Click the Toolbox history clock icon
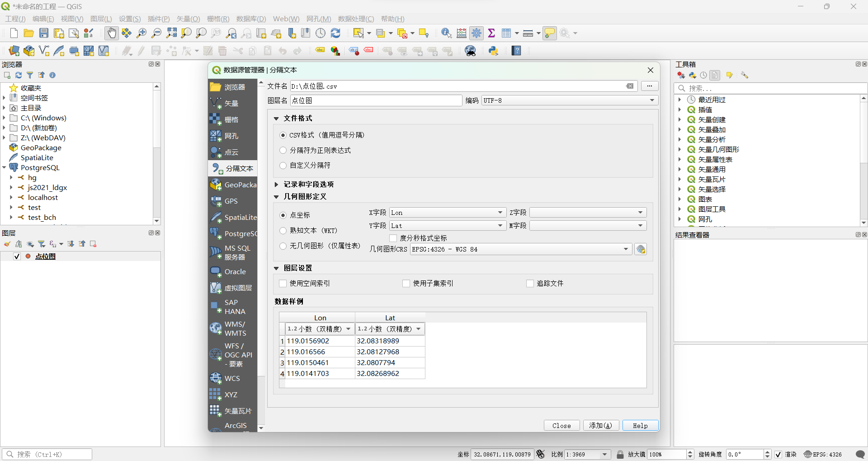 pyautogui.click(x=703, y=75)
